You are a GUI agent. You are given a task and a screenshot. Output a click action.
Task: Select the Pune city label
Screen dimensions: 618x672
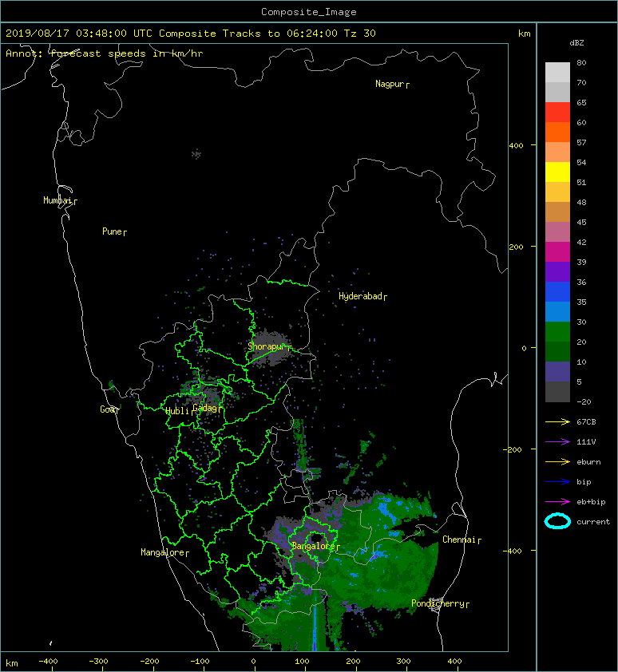pyautogui.click(x=113, y=232)
